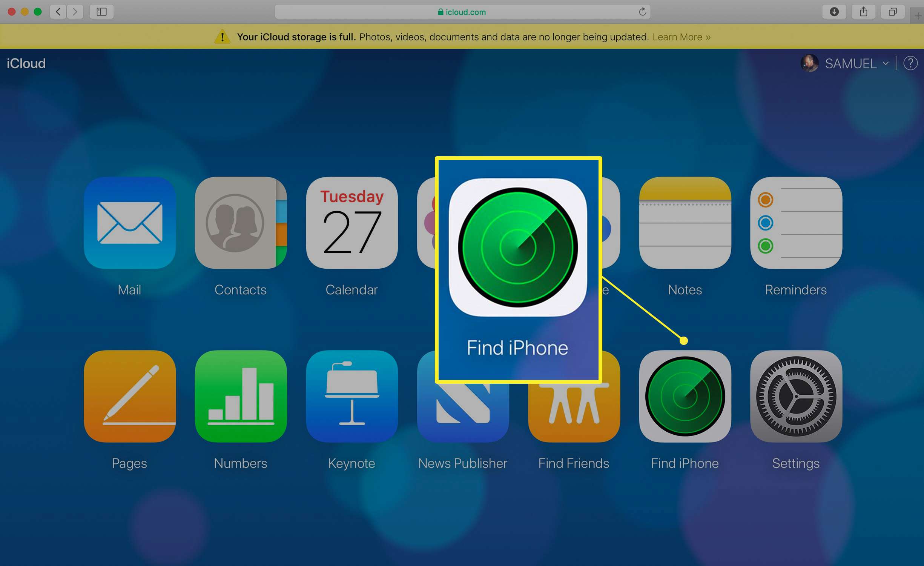
Task: Click the browser back navigation button
Action: pyautogui.click(x=59, y=11)
